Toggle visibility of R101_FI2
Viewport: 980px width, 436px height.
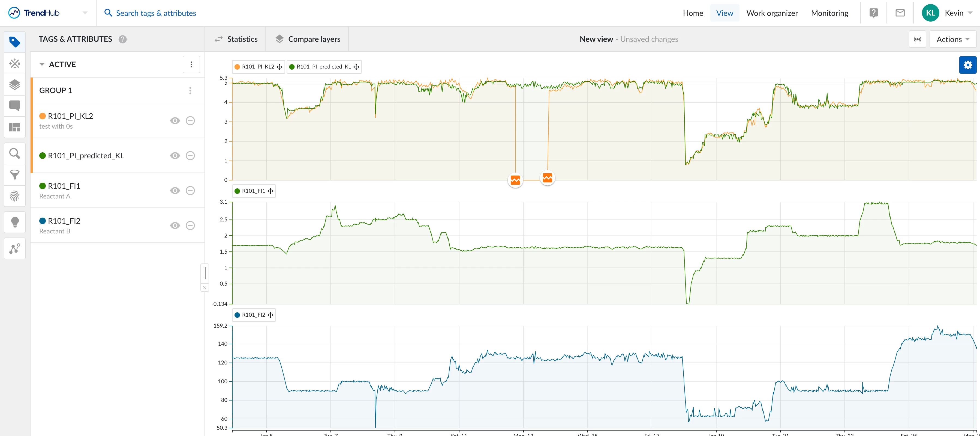pyautogui.click(x=175, y=226)
